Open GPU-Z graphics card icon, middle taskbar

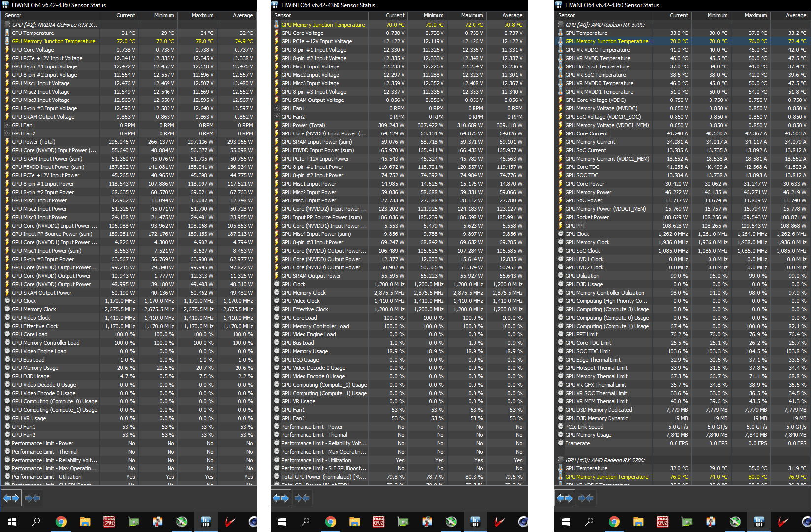pos(403,522)
